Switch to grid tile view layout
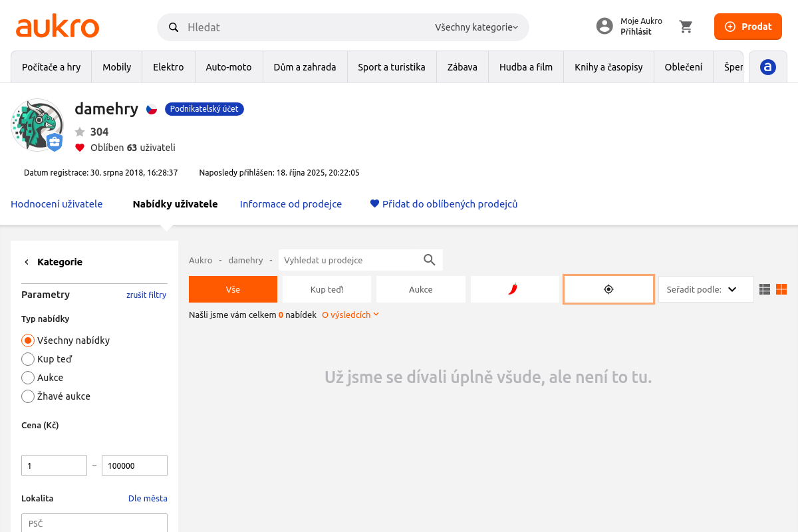The image size is (798, 532). pyautogui.click(x=781, y=289)
